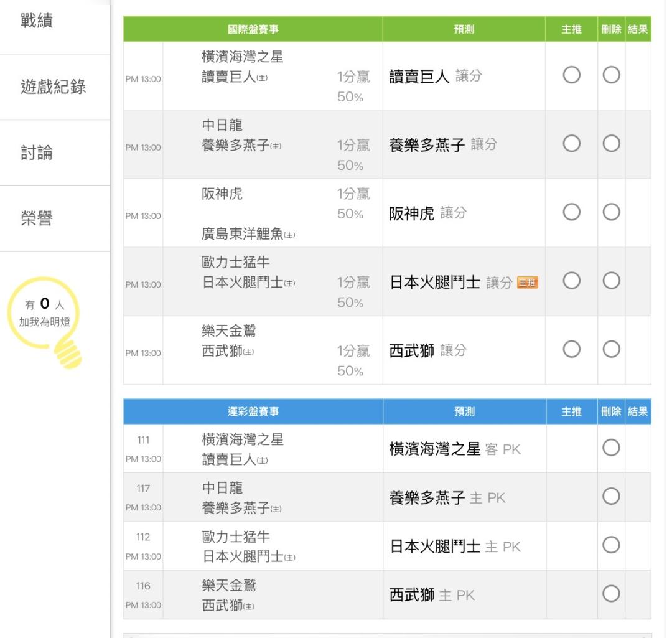The width and height of the screenshot is (672, 638).
Task: Select 刪除 radio for 西武獅 讓分 prediction
Action: tap(611, 350)
